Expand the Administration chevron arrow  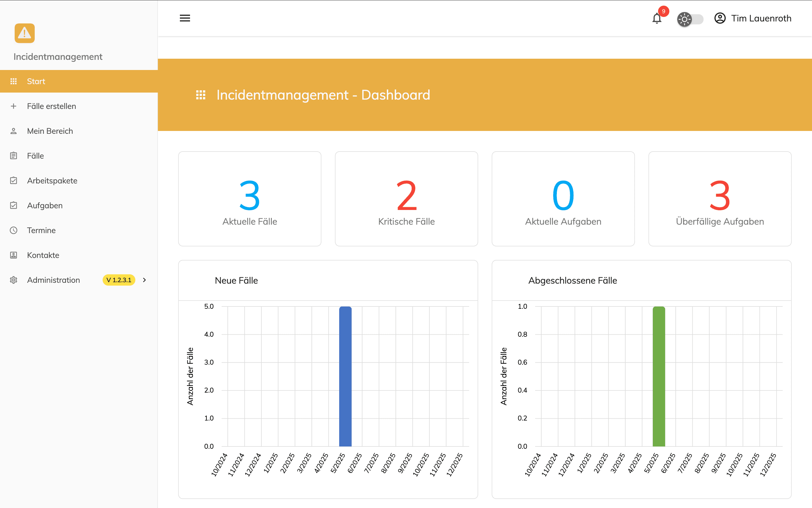coord(144,280)
